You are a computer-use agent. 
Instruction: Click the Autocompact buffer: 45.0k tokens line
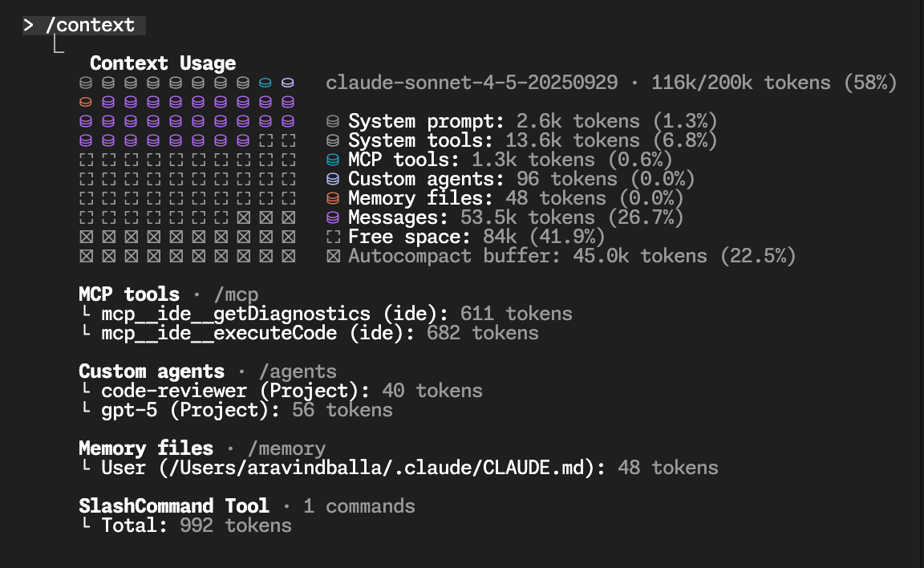572,256
